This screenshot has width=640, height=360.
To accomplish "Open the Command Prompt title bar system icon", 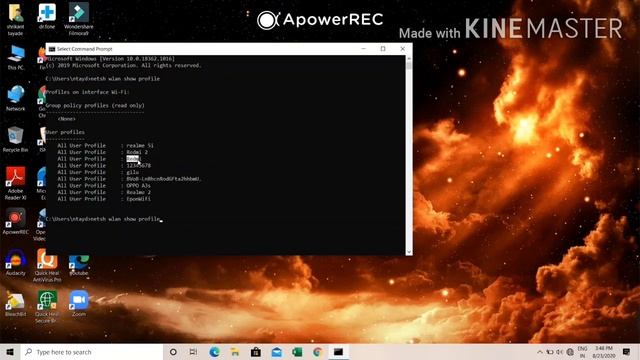I will [52, 49].
